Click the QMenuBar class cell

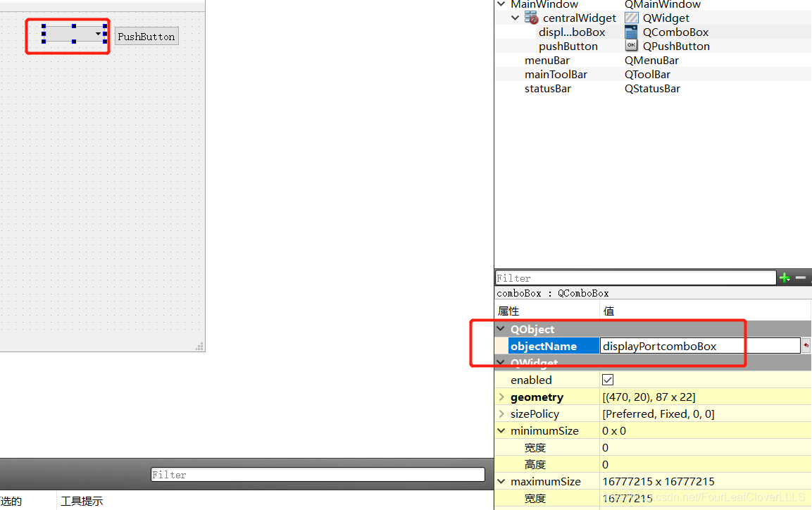click(651, 60)
